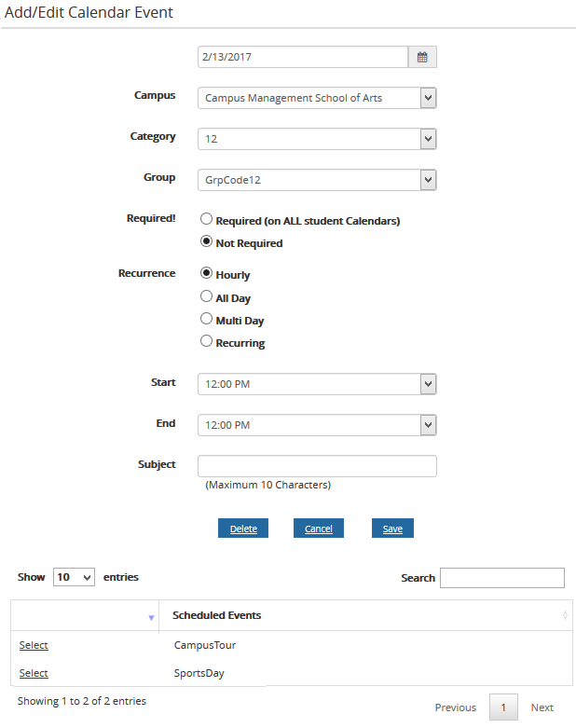Open the calendar date picker icon
Image resolution: width=576 pixels, height=728 pixels.
pyautogui.click(x=422, y=57)
